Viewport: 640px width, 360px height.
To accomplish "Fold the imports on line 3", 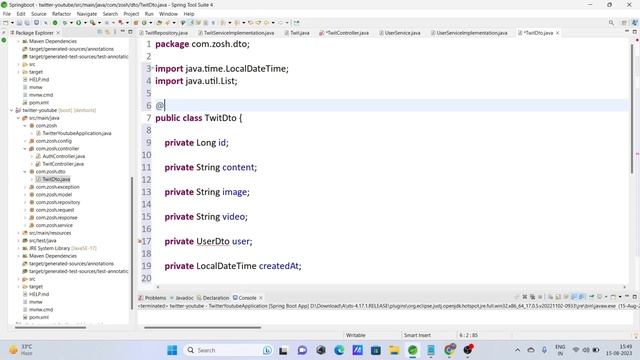I will pos(153,67).
